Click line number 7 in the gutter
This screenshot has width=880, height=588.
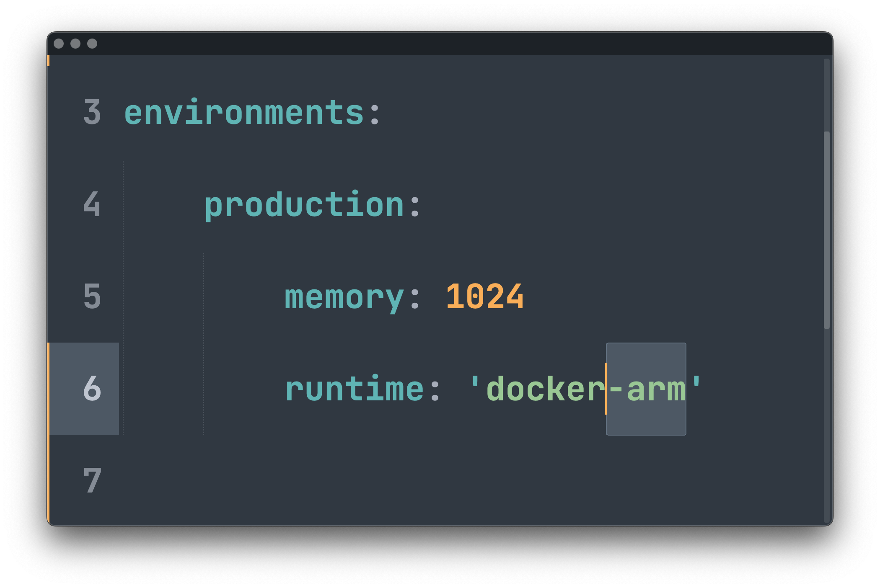pyautogui.click(x=92, y=481)
